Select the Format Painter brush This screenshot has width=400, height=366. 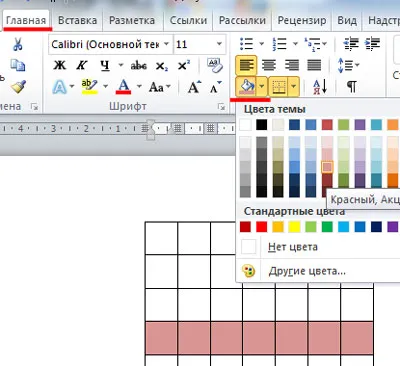coord(18,87)
